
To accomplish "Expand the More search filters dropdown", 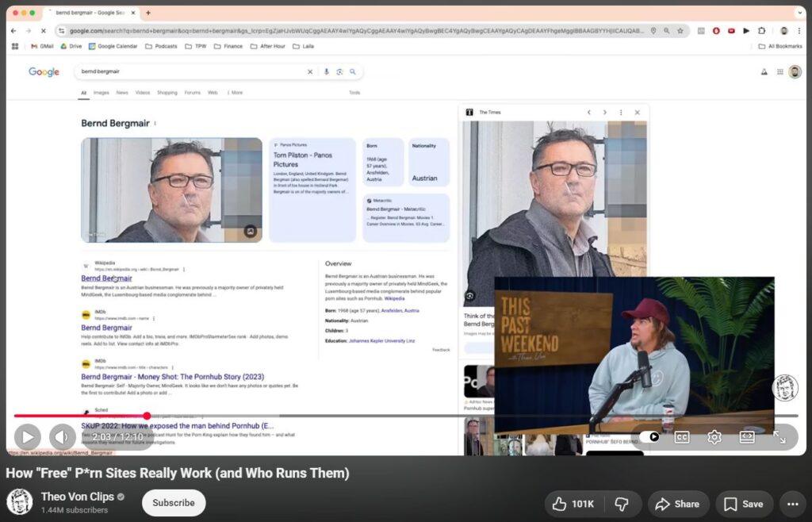I will [235, 93].
